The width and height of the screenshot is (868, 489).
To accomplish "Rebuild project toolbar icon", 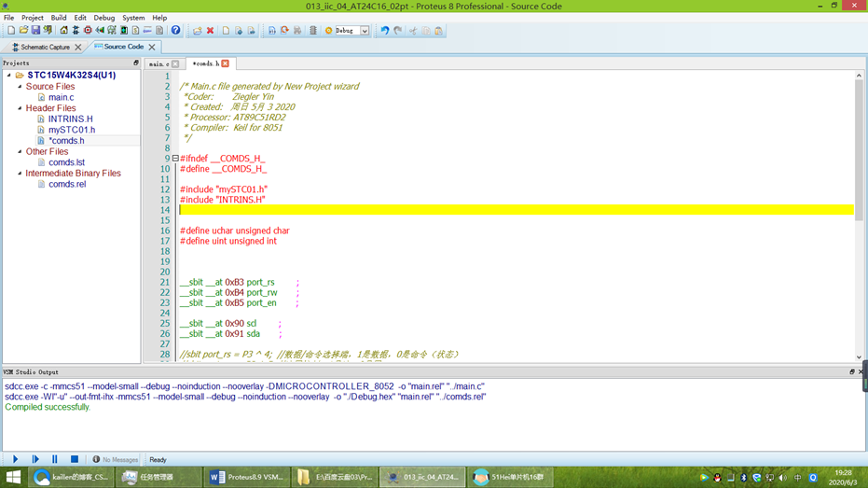I will point(284,31).
